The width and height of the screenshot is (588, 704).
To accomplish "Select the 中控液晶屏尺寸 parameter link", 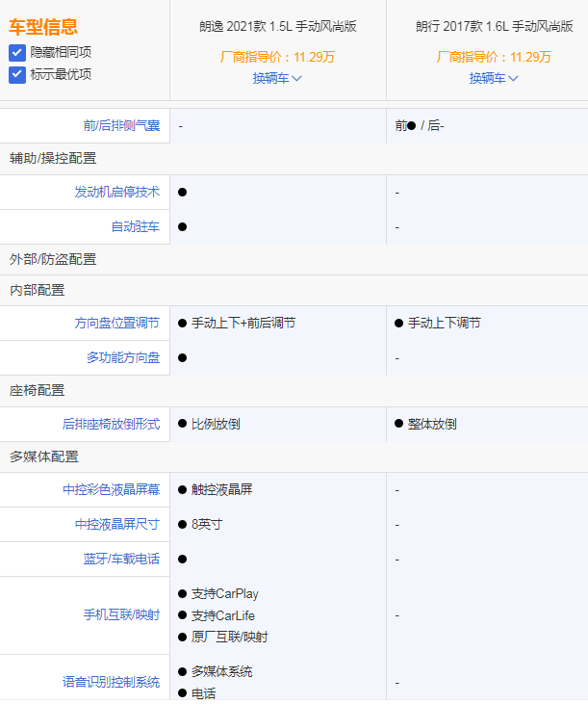I will point(117,524).
